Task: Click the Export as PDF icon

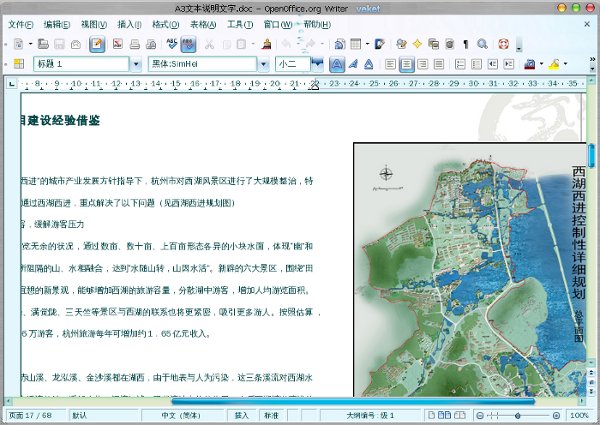Action: tap(117, 44)
